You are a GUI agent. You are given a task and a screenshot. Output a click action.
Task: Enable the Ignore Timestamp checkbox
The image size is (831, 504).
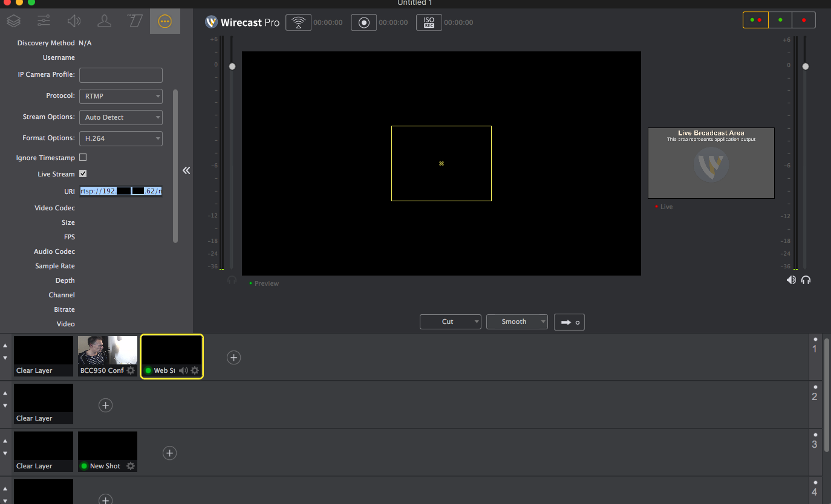[83, 157]
